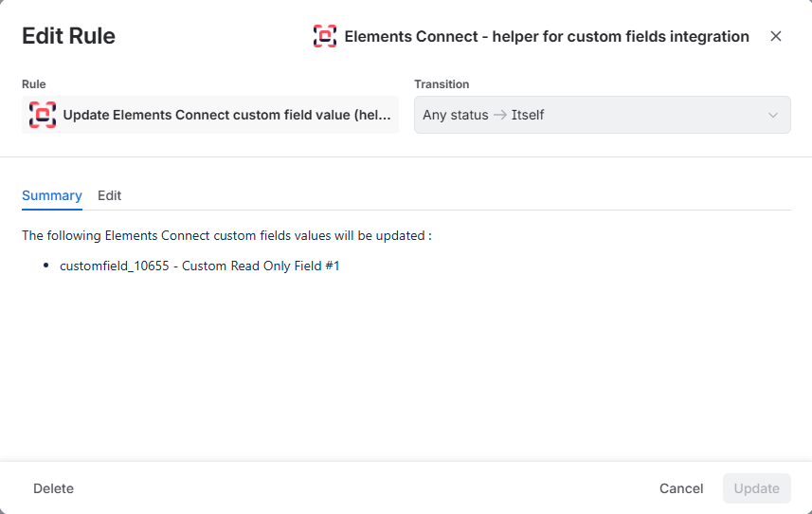812x514 pixels.
Task: Switch to the Summary tab
Action: point(52,195)
